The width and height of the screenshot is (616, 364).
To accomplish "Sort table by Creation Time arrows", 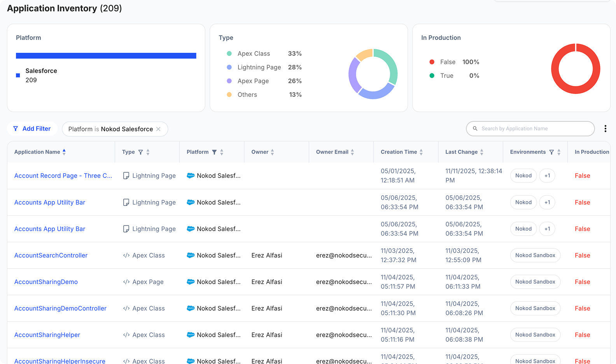I will point(421,152).
